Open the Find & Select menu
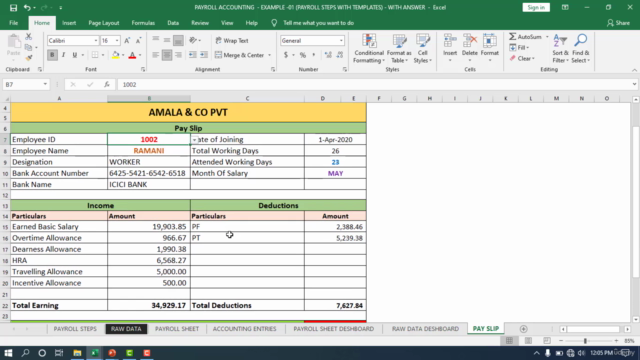The width and height of the screenshot is (640, 360). click(580, 49)
